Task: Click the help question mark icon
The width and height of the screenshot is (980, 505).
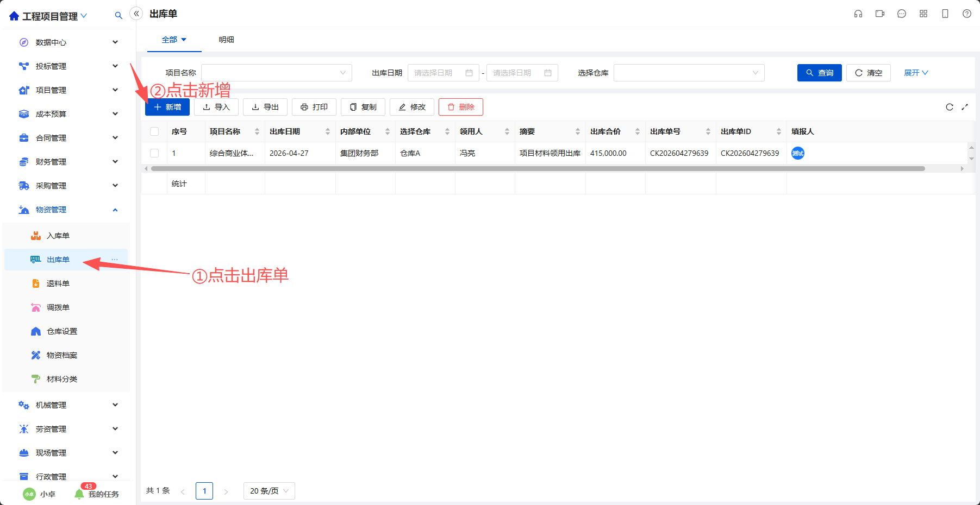Action: (967, 14)
